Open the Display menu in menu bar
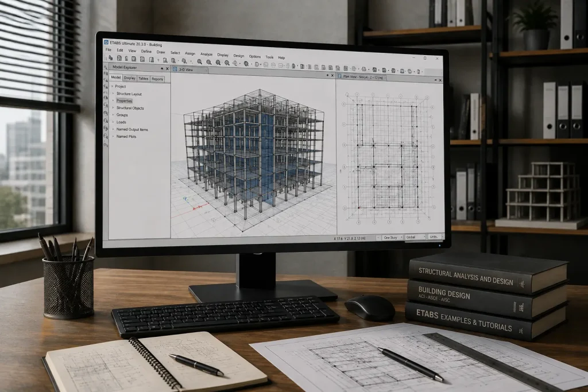This screenshot has width=588, height=392. click(223, 55)
